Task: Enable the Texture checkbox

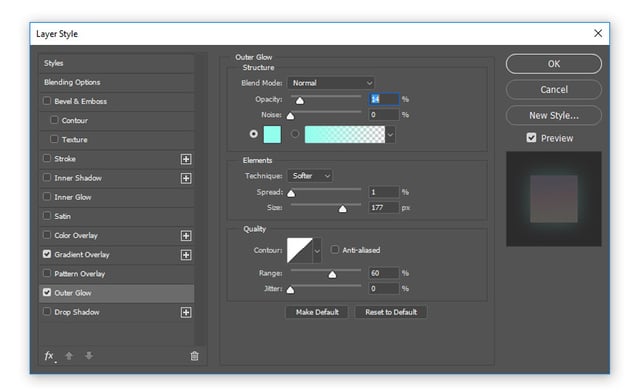Action: [x=54, y=139]
